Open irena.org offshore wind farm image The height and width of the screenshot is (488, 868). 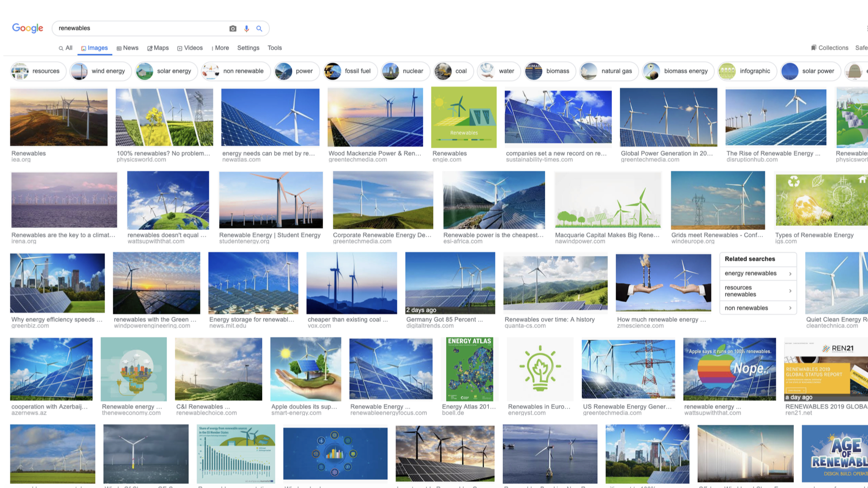point(64,200)
